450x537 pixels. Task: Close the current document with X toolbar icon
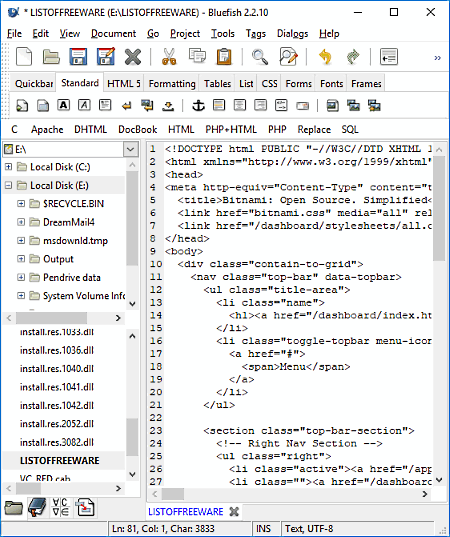[x=133, y=57]
